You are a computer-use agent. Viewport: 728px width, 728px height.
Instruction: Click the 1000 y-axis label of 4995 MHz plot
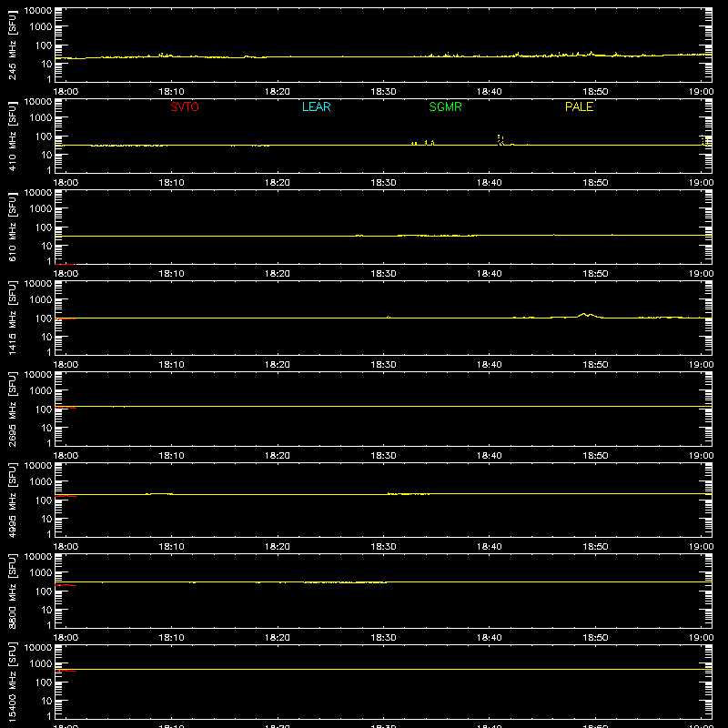[x=41, y=482]
